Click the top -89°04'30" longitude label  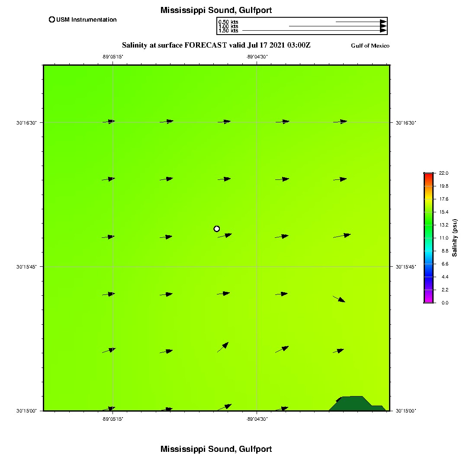pyautogui.click(x=257, y=57)
